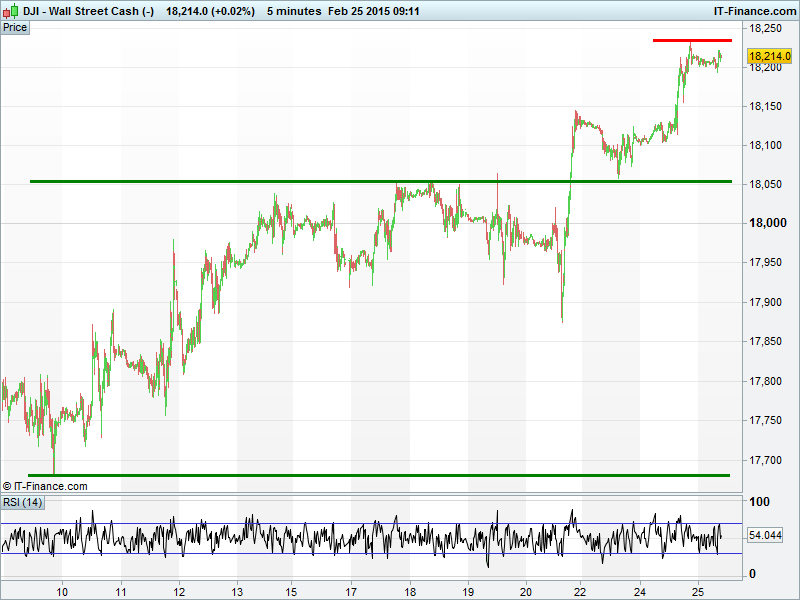Click the yellow 18,214.0 current price tag
This screenshot has height=600, width=800.
pyautogui.click(x=769, y=57)
